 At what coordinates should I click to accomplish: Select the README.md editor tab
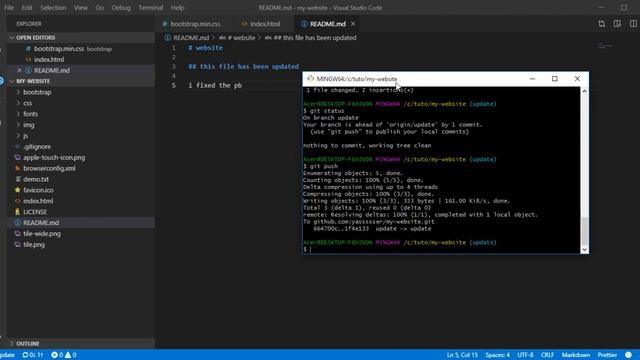328,24
